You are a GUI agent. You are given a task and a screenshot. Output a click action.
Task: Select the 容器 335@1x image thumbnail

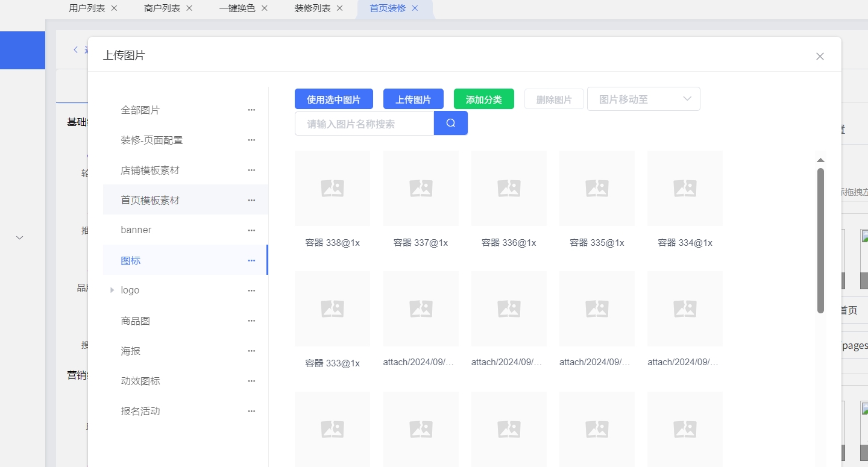click(597, 188)
